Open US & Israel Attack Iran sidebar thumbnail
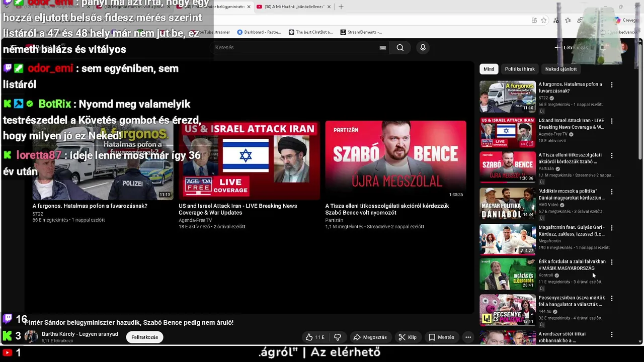 pos(508,133)
